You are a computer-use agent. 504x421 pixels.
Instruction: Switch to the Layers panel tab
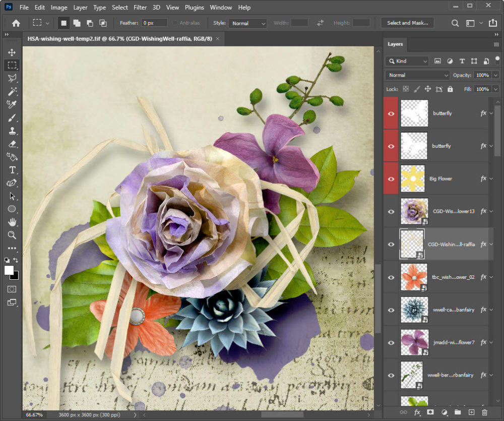click(x=395, y=44)
